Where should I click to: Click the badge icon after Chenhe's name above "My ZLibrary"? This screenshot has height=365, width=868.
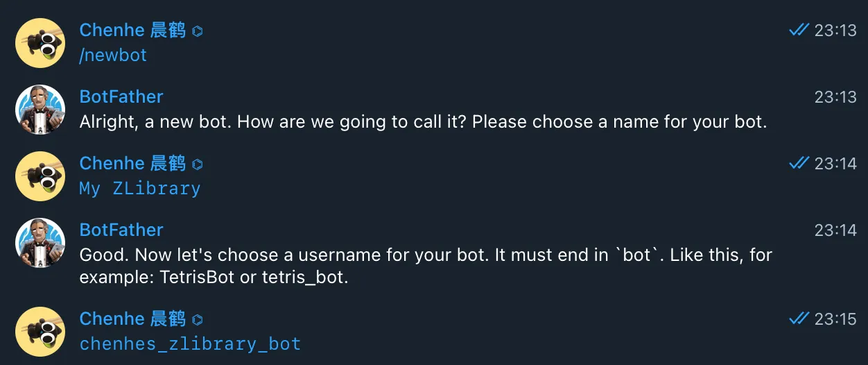[x=198, y=164]
